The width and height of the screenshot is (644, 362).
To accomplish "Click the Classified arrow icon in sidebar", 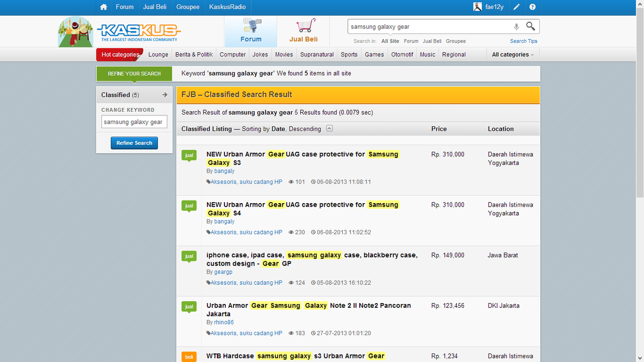I will [165, 95].
